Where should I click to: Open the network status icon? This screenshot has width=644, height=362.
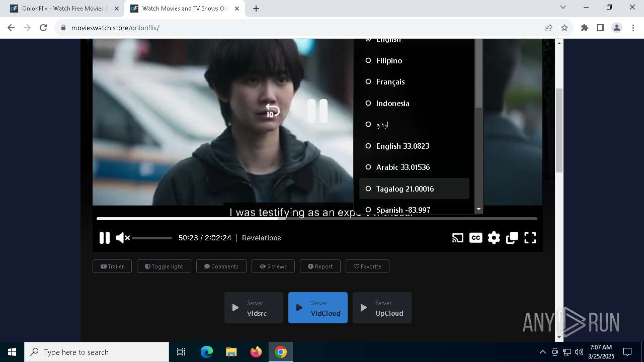(567, 352)
